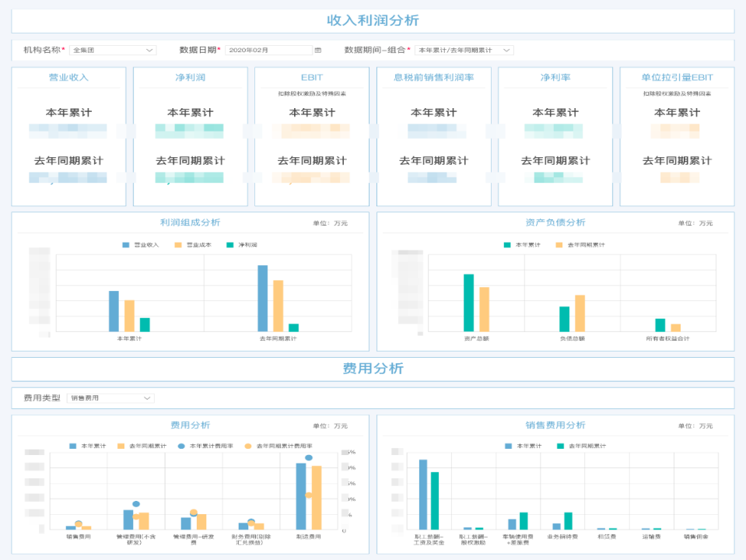Click 本年累计 legend icon in 资产负债分析
746x560 pixels.
(x=507, y=245)
